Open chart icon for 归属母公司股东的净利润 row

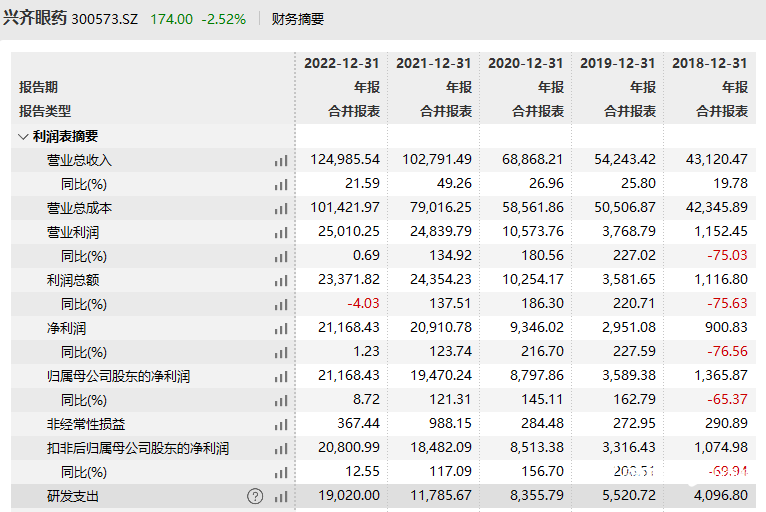281,377
